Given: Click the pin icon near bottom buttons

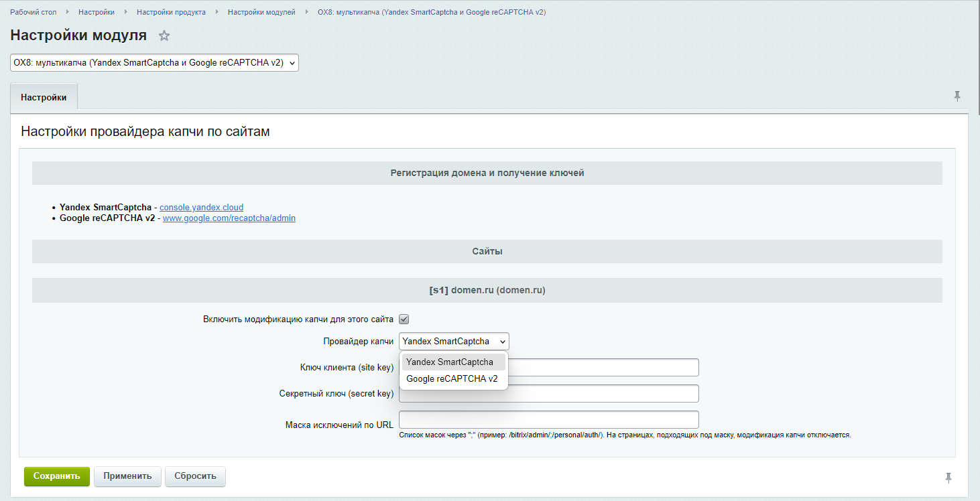Looking at the screenshot, I should (x=949, y=477).
